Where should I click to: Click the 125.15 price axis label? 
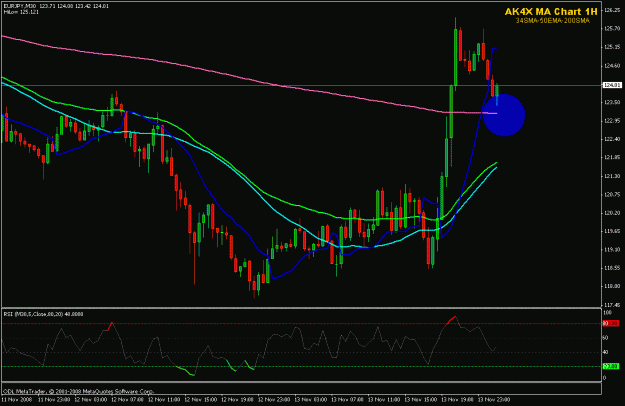(x=612, y=47)
